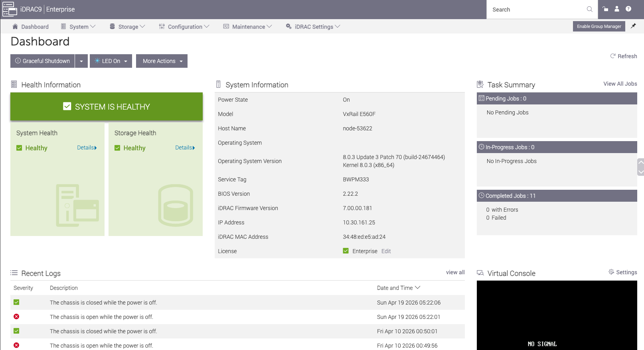This screenshot has height=350, width=644.
Task: Click the IP address value 10.30.161.25
Action: point(359,222)
